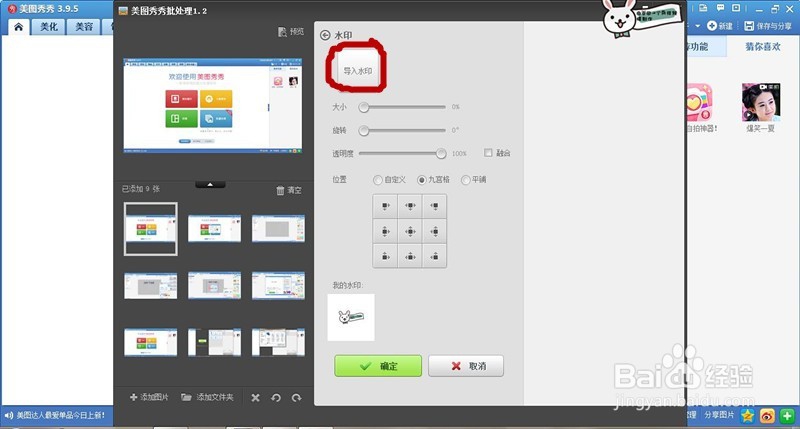Open the 美图达人最爱单品今日上新 link

61,415
